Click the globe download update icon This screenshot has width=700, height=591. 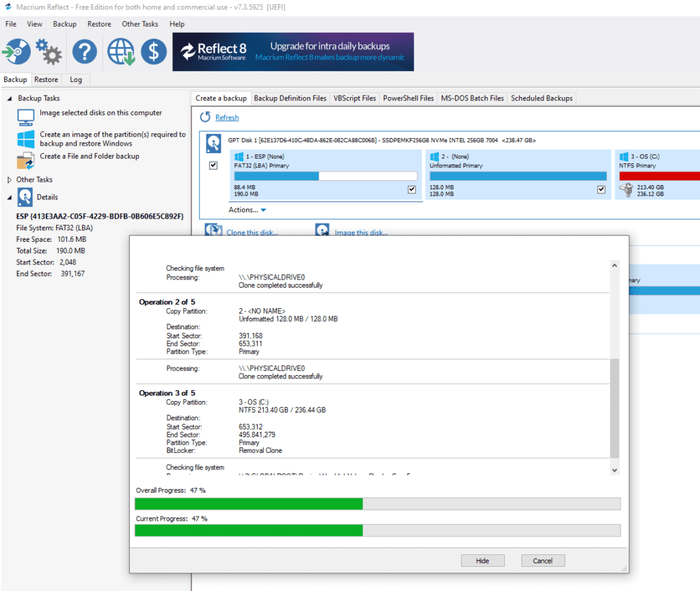click(121, 52)
